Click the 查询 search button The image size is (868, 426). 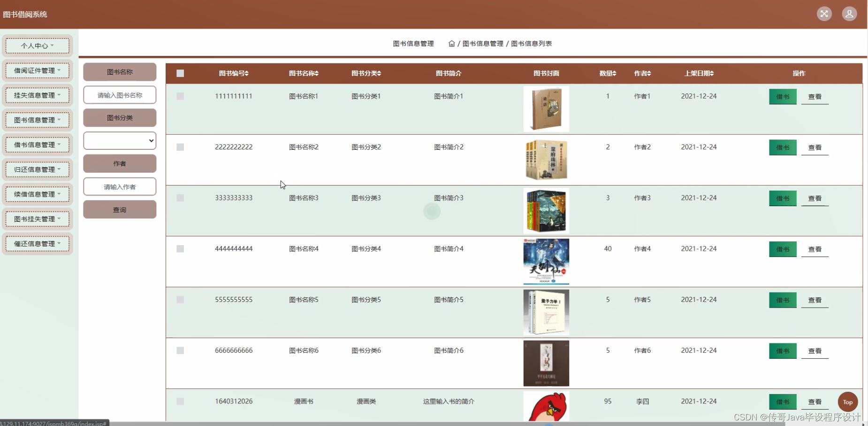tap(120, 209)
